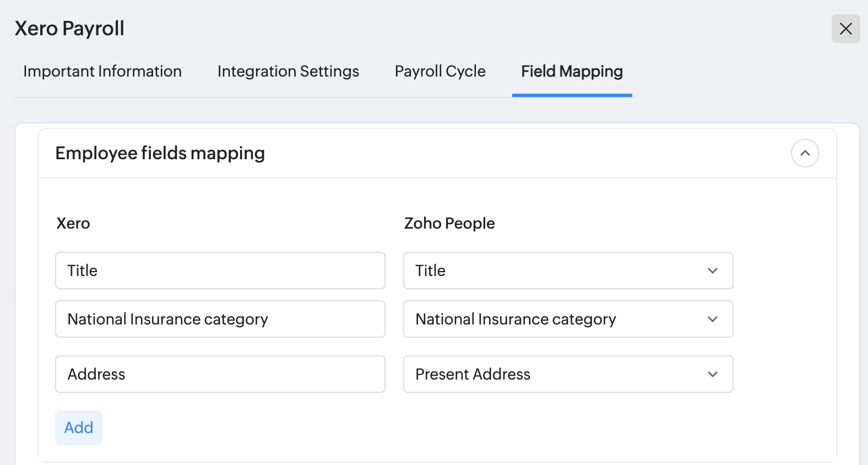
Task: Go to the Payroll Cycle tab
Action: tap(440, 72)
